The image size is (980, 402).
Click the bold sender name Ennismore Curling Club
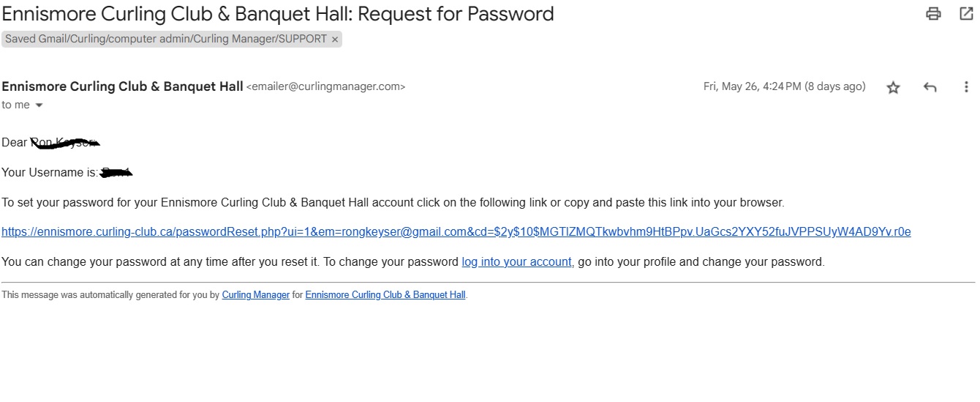(122, 86)
